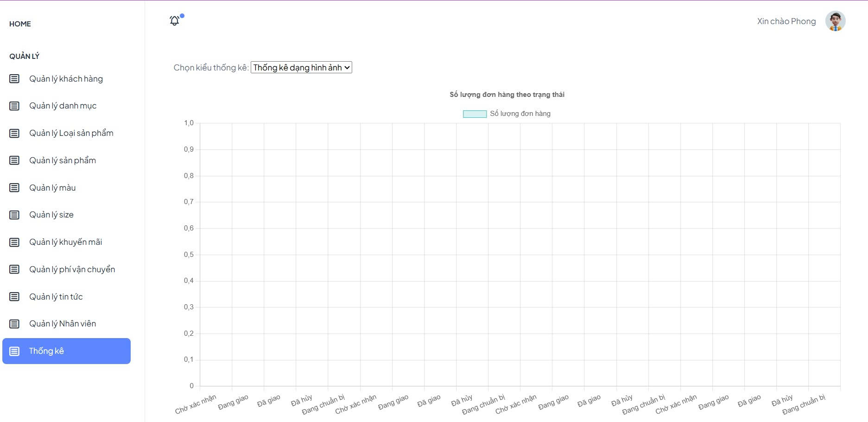Click the Xin chào Phong greeting
Screen dimensions: 868x422
[786, 21]
